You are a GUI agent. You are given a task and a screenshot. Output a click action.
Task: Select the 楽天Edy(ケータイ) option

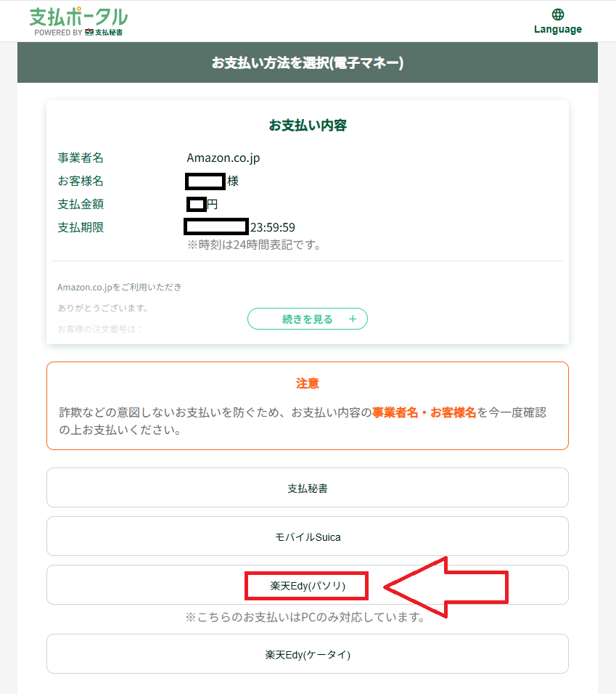[308, 654]
